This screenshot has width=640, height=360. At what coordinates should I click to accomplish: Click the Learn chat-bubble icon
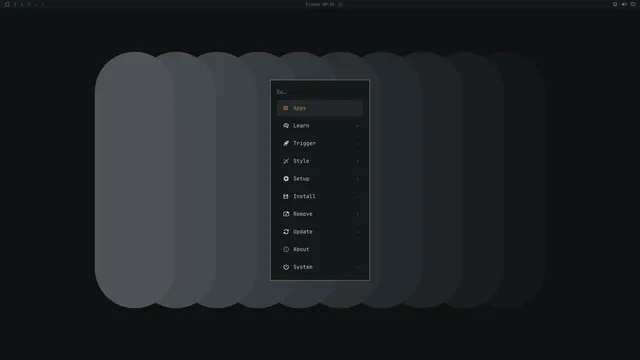coord(286,126)
